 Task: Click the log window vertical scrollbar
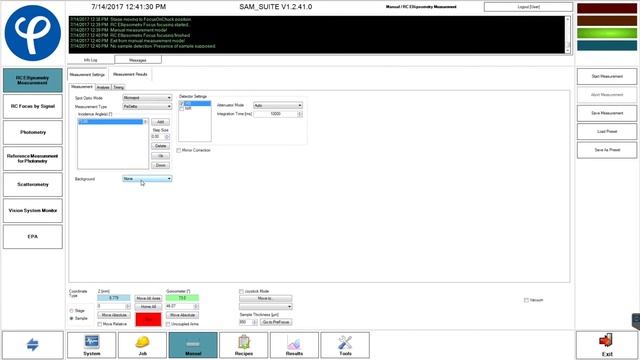[567, 35]
